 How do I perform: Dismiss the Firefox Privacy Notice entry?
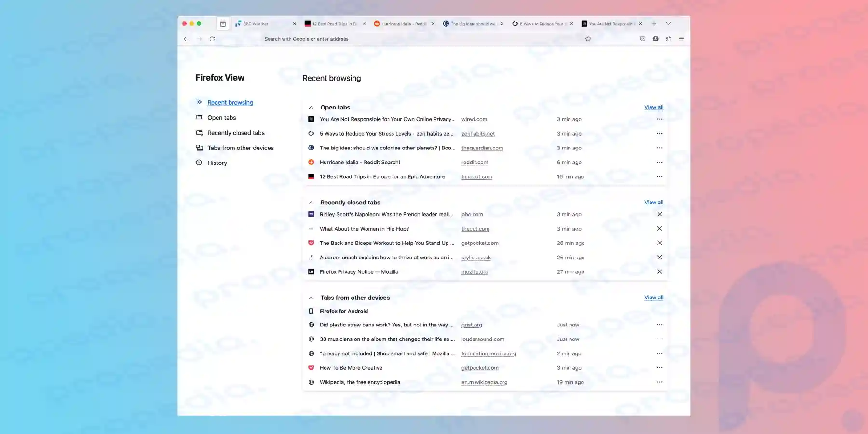coord(659,272)
